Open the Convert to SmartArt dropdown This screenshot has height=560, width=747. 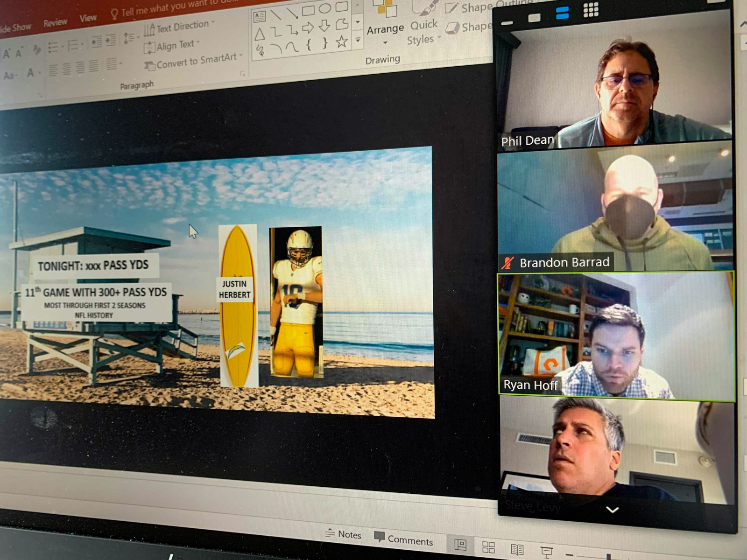(x=193, y=61)
